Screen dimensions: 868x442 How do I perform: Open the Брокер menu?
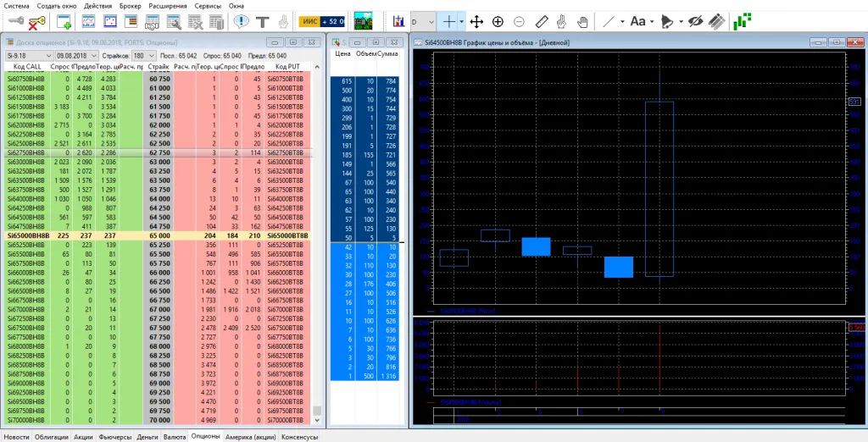[x=131, y=5]
